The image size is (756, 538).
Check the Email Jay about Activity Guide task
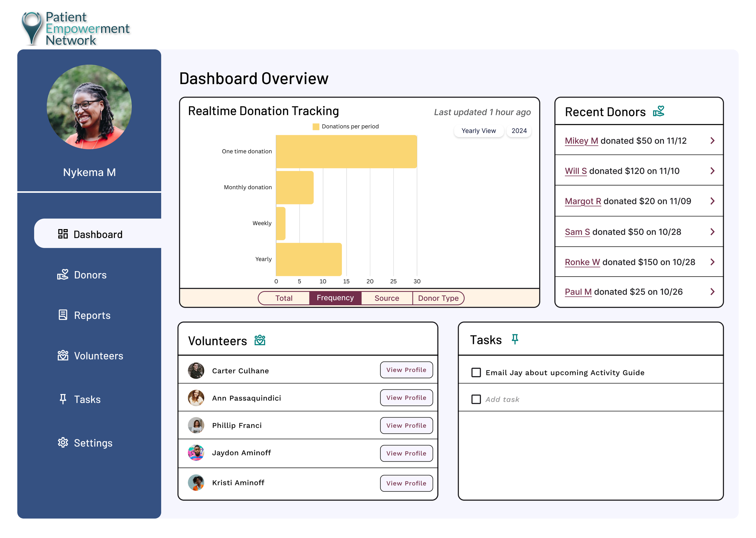pos(476,372)
